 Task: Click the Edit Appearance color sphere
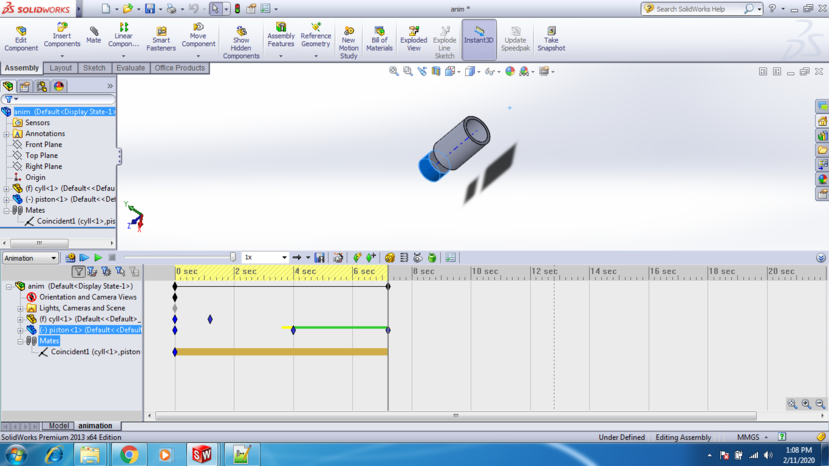510,71
